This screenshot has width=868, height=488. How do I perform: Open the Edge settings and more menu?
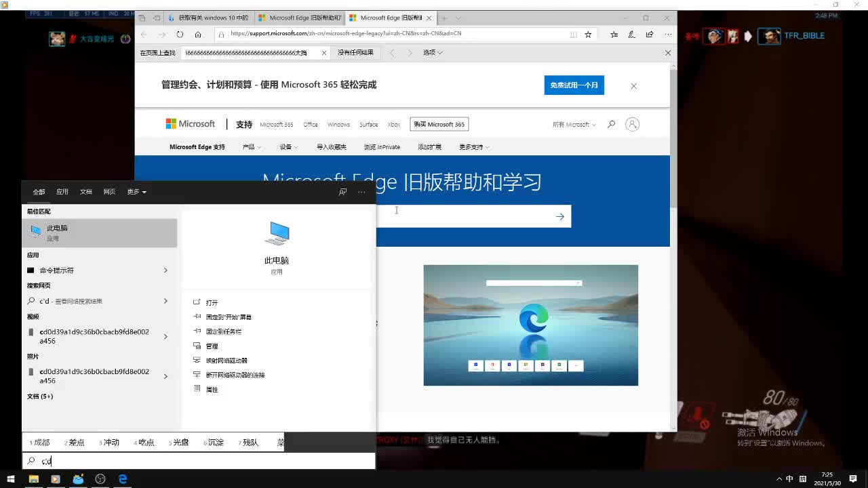point(668,34)
